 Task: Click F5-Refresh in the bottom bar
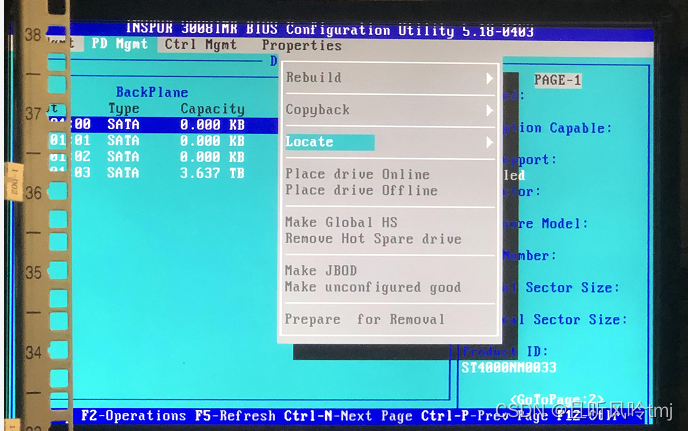coord(235,416)
